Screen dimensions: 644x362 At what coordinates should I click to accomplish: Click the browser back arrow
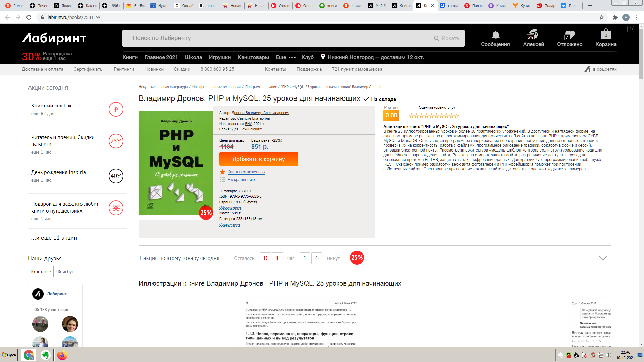point(7,17)
